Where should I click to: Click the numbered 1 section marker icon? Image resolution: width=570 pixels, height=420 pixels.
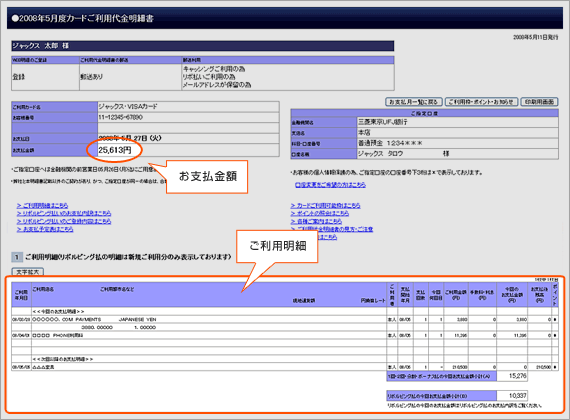point(17,257)
